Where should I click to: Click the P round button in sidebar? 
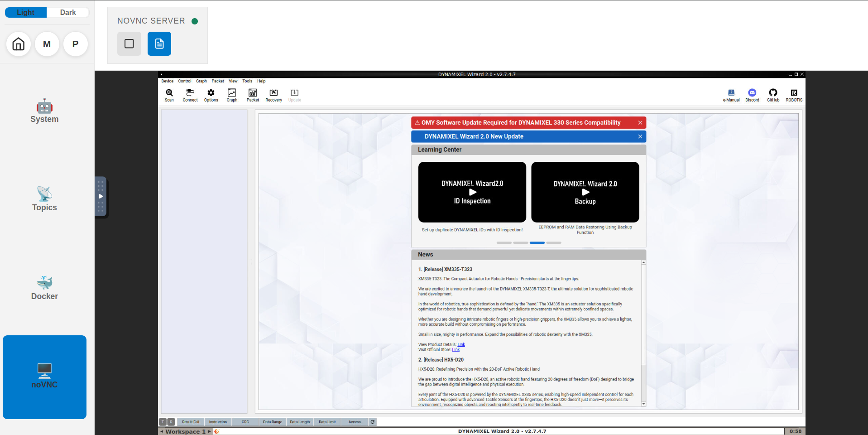76,44
